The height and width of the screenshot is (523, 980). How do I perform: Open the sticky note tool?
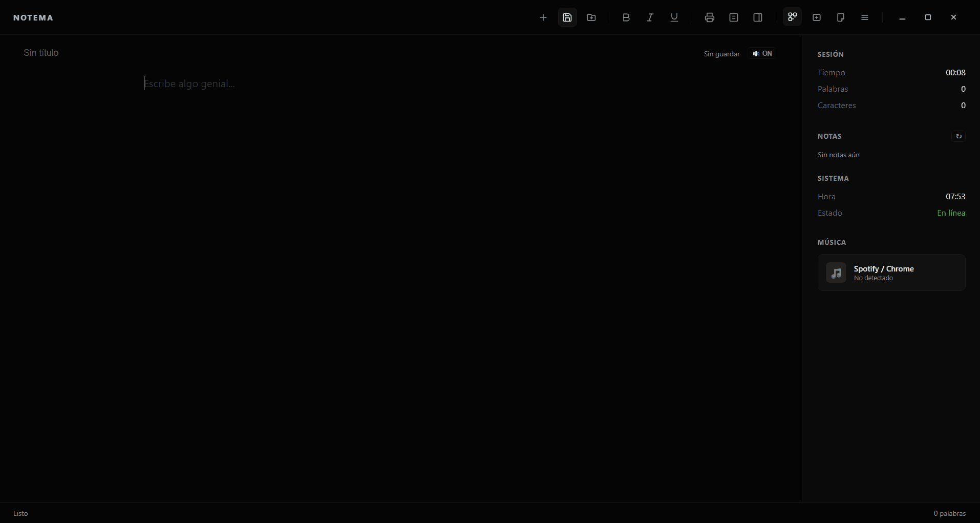point(841,17)
